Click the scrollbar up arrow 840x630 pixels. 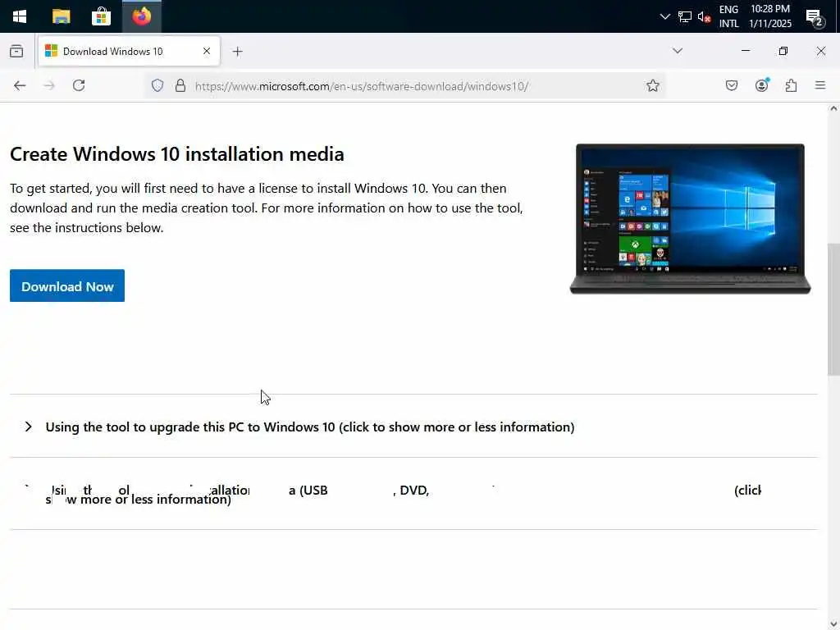833,108
